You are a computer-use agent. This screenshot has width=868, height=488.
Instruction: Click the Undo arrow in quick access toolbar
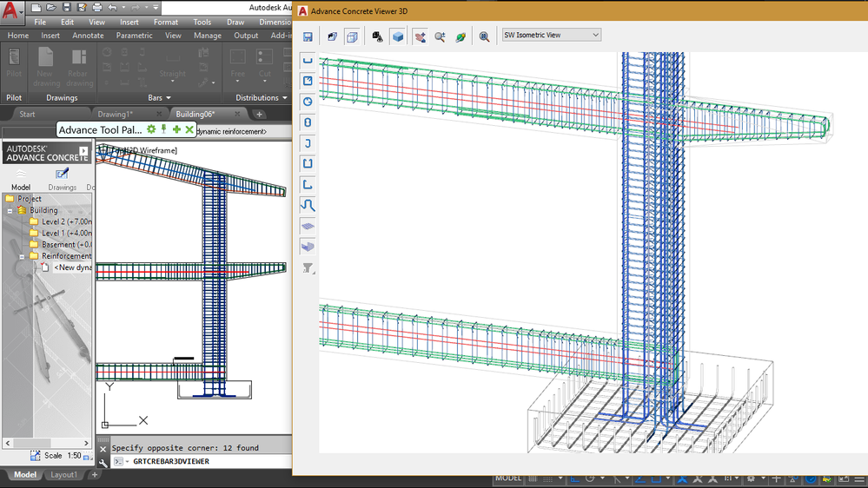point(112,8)
